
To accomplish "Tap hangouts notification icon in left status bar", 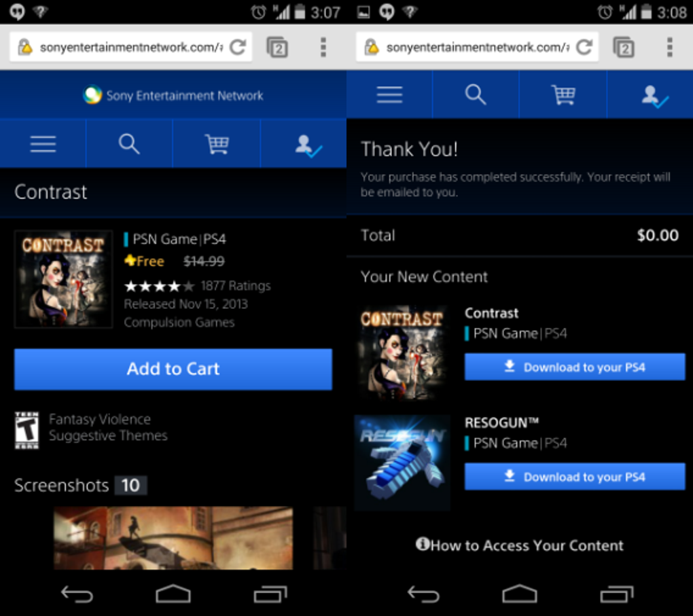I will coord(17,12).
